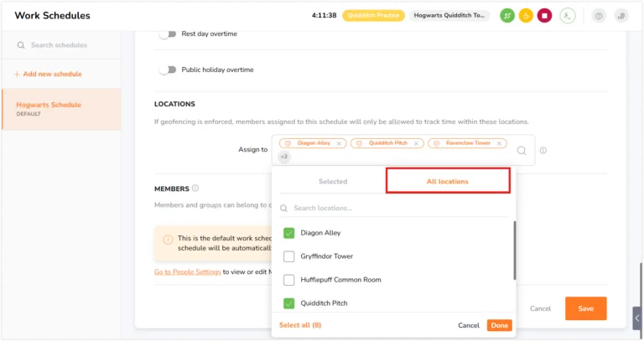Viewport: 644px width, 341px height.
Task: Click the Search schedules input
Action: pyautogui.click(x=61, y=45)
